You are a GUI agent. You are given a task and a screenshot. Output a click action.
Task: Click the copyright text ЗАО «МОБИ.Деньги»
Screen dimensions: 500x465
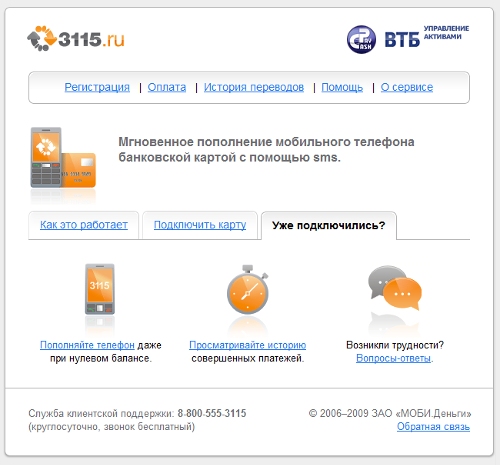421,413
